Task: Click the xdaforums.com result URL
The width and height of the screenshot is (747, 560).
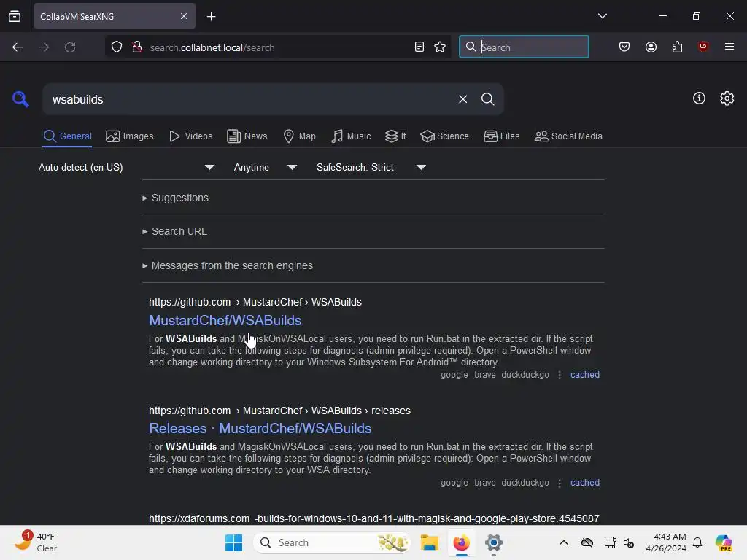Action: coord(374,518)
